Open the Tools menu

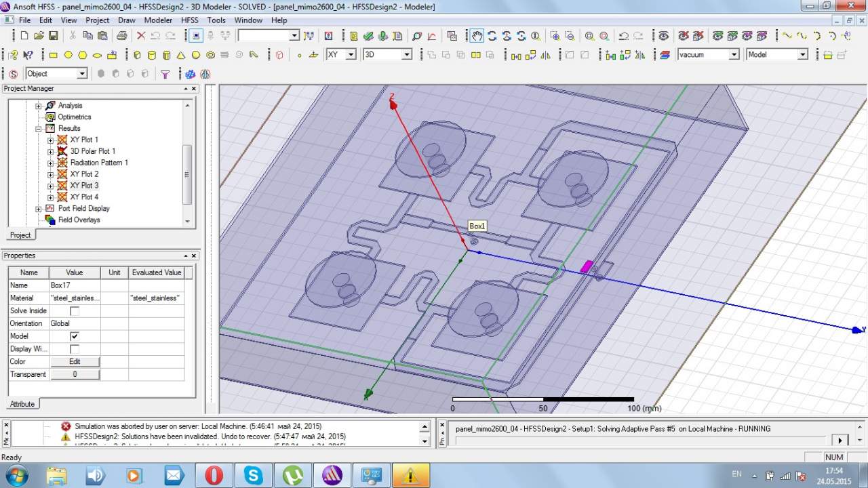[216, 20]
